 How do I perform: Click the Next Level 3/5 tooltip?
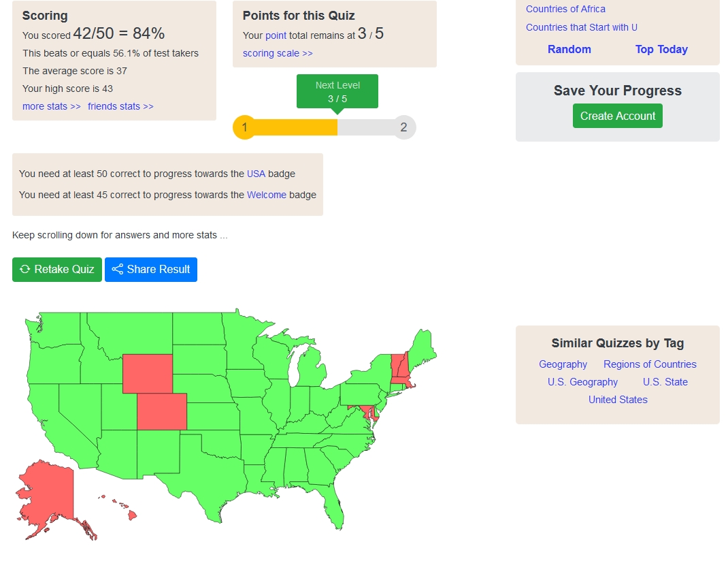click(x=337, y=92)
